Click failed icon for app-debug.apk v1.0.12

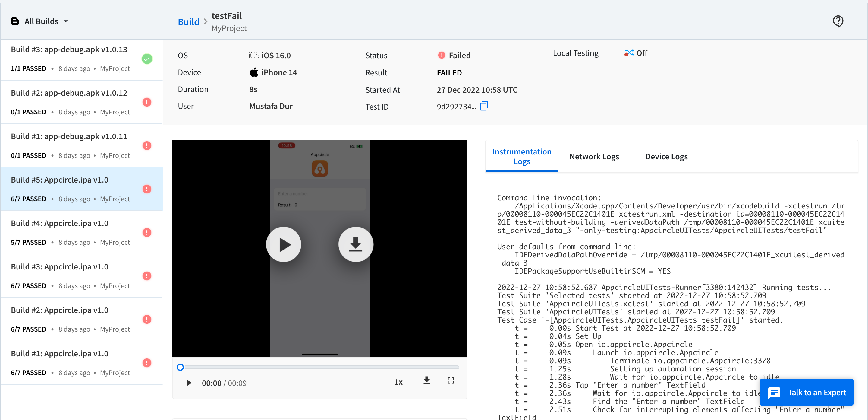(x=147, y=102)
